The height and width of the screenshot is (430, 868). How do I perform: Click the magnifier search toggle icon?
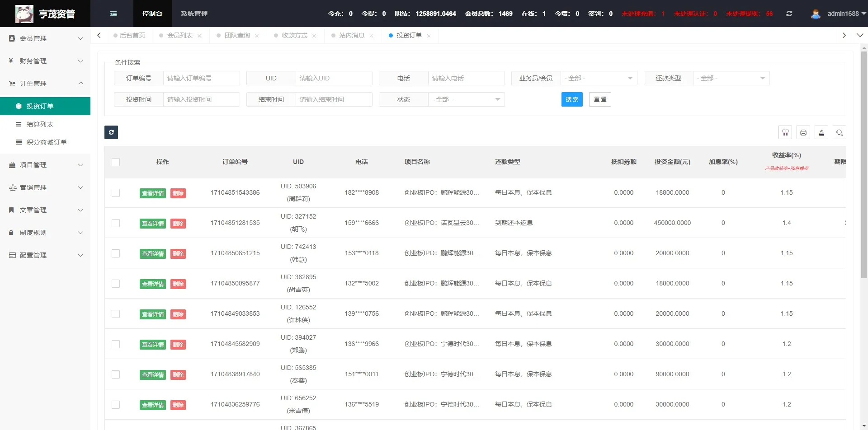840,132
